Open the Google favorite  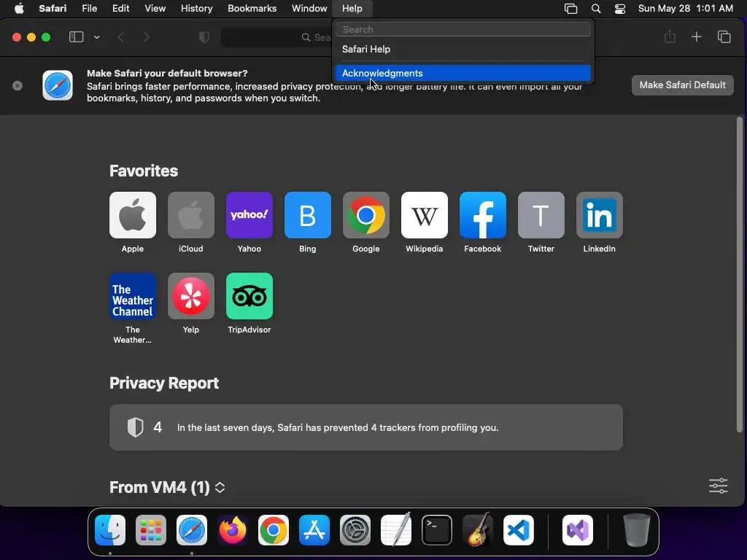tap(366, 215)
